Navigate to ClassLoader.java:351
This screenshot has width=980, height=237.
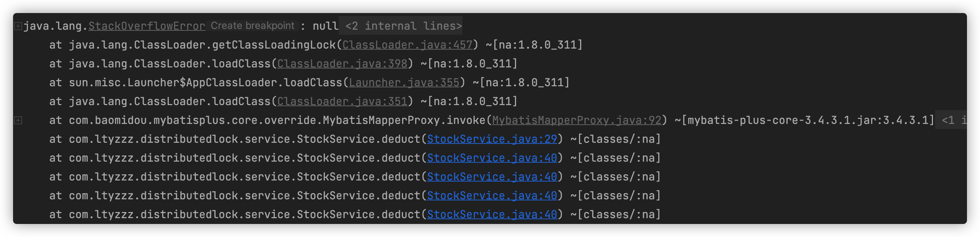pos(342,101)
